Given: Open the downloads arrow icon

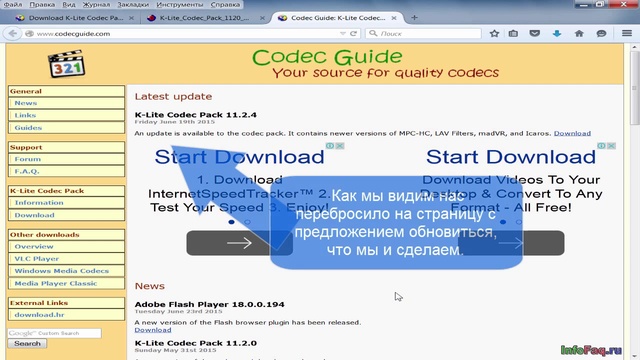Looking at the screenshot, I should pyautogui.click(x=557, y=33).
